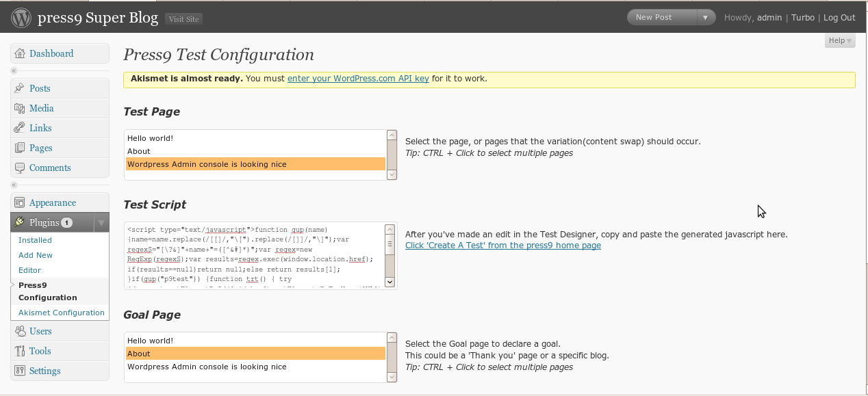
Task: Open the Dashboard home icon
Action: (20, 53)
